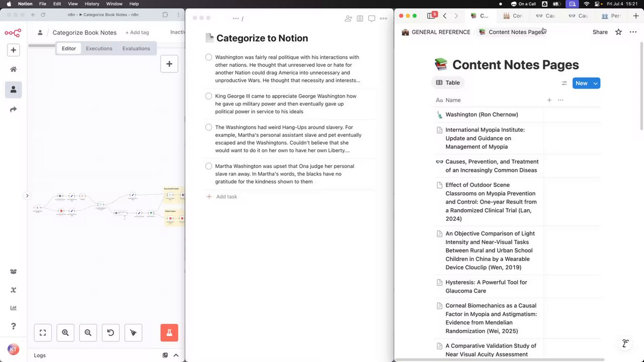Open GENERAL REFERENCE breadcrumb link
644x362 pixels.
436,32
